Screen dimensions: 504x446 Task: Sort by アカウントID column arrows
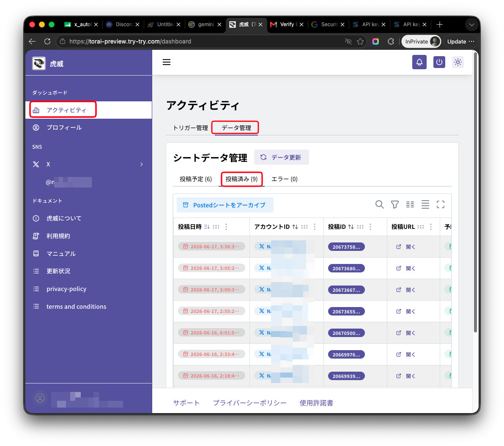click(x=295, y=227)
